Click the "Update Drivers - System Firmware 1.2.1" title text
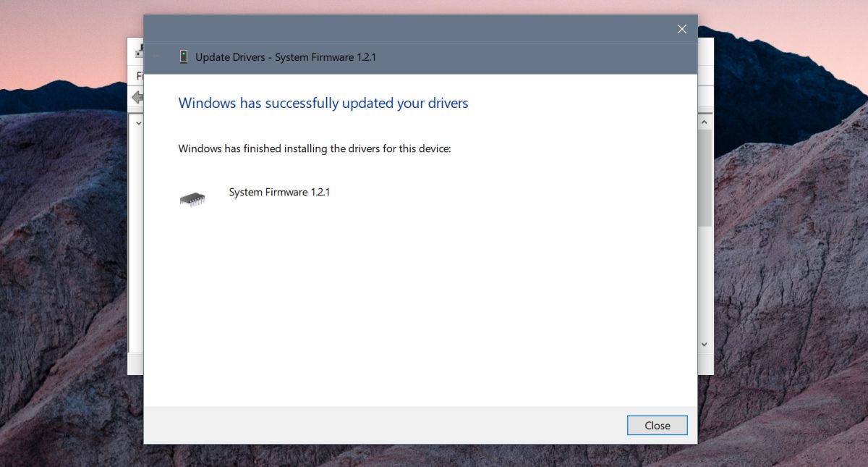 (286, 57)
